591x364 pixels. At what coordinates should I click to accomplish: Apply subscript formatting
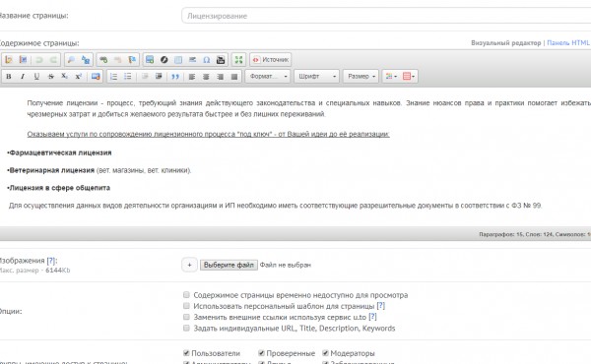pos(64,77)
